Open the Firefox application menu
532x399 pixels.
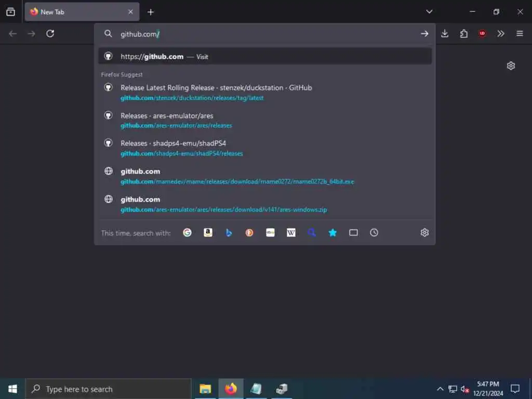coord(520,34)
